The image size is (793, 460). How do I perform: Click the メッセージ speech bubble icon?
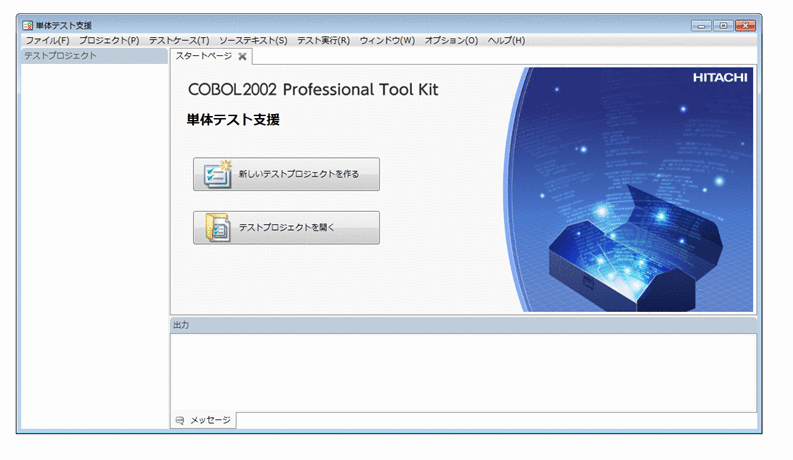[x=180, y=421]
